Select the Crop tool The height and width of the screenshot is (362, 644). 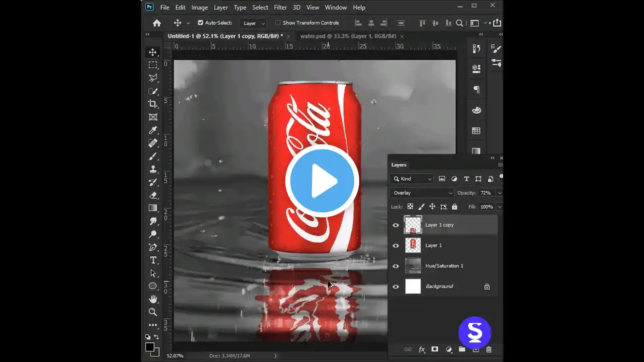point(153,104)
